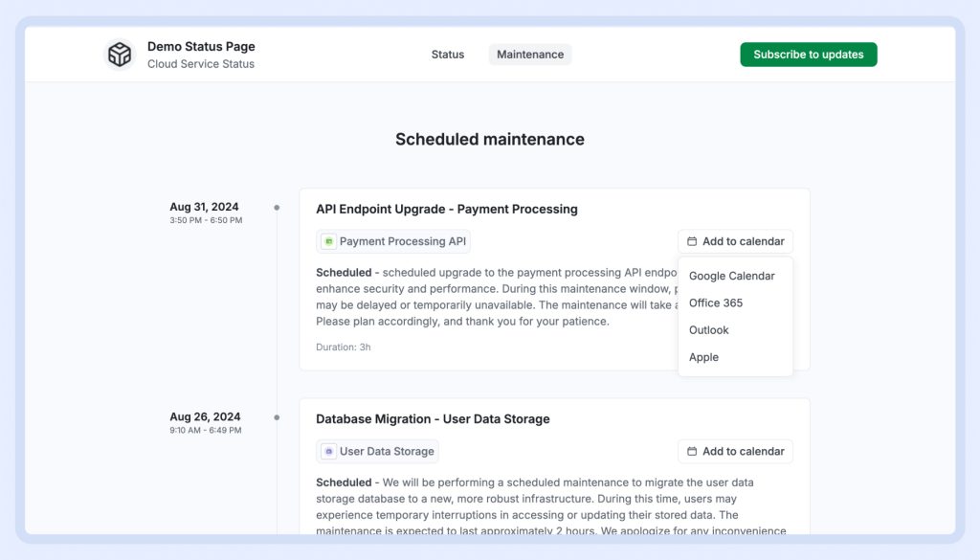980x560 pixels.
Task: Click the Aug 26 timeline dot
Action: pos(277,417)
